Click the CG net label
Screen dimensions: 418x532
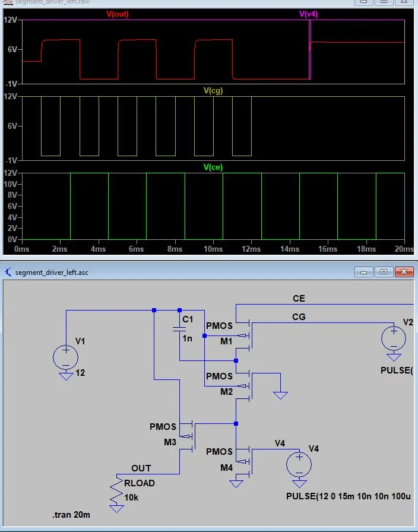point(299,317)
